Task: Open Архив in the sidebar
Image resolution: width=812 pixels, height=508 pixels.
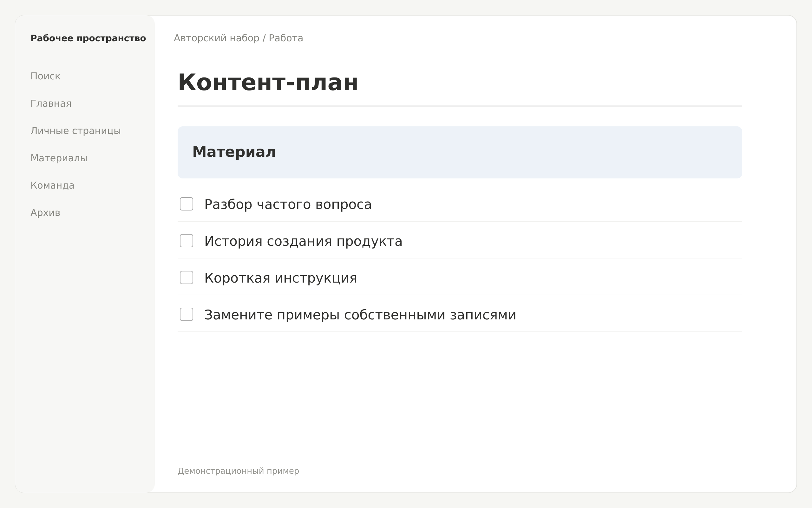Action: coord(45,213)
